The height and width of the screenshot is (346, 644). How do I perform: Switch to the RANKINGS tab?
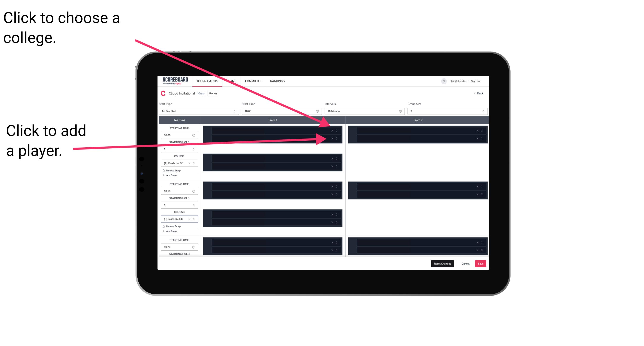point(278,81)
